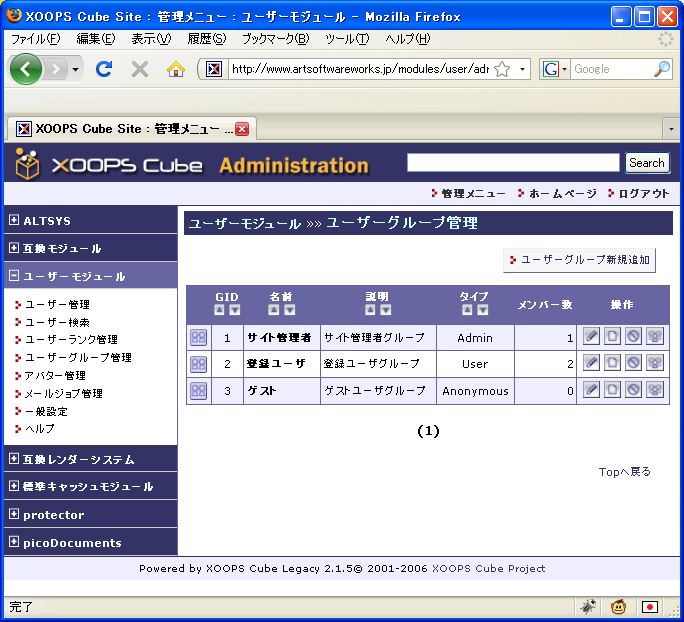Viewport: 684px width, 622px height.
Task: Click the ユーザーグループ新規追加 button
Action: click(579, 260)
